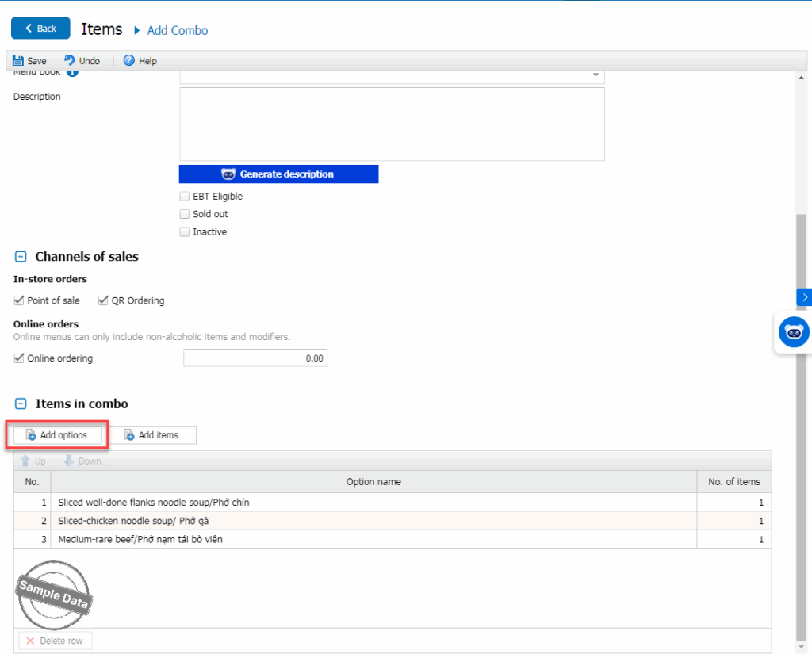
Task: Check the Sold out checkbox
Action: pyautogui.click(x=185, y=214)
